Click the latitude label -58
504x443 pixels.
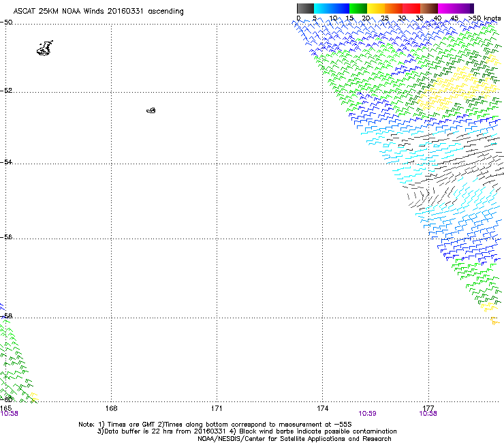(6, 316)
